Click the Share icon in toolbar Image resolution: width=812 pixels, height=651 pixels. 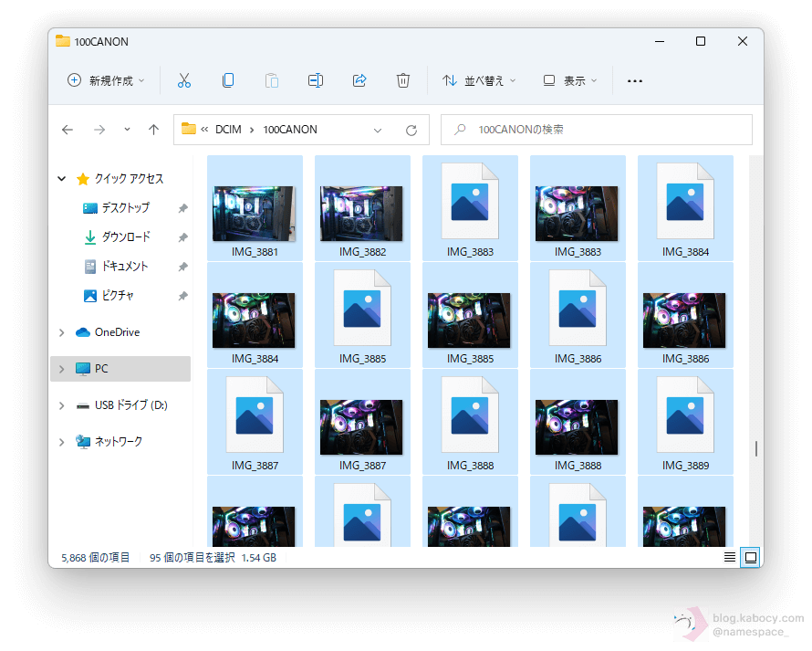[x=359, y=80]
